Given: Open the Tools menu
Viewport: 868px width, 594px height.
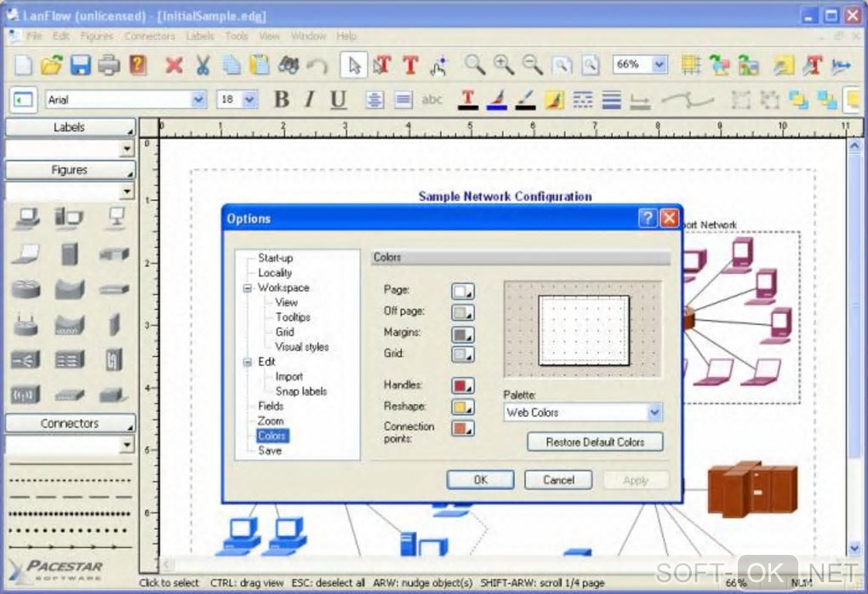Looking at the screenshot, I should point(237,36).
